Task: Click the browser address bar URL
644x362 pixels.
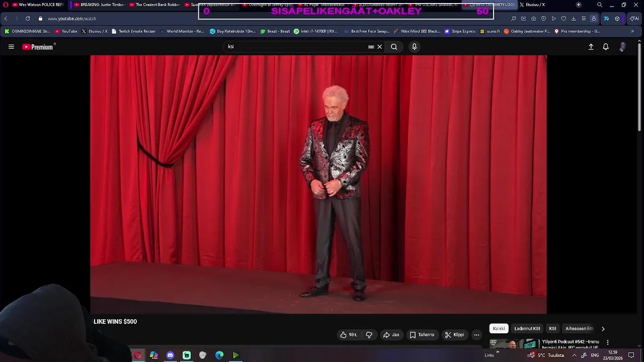Action: pos(71,19)
